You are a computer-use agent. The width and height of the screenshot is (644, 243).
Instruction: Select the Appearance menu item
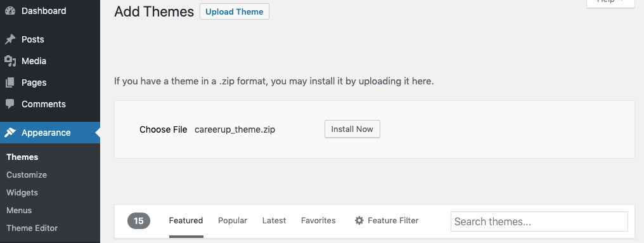pyautogui.click(x=50, y=133)
